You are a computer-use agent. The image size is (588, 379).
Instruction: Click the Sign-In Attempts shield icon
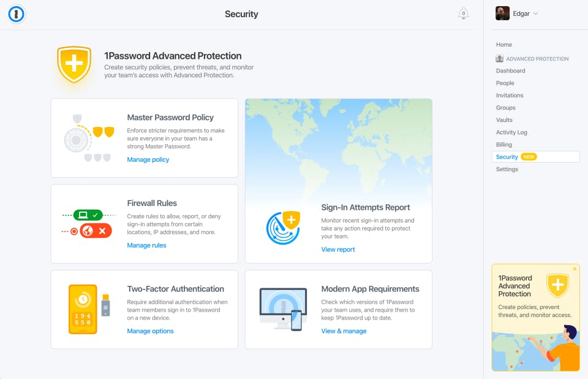tap(282, 226)
